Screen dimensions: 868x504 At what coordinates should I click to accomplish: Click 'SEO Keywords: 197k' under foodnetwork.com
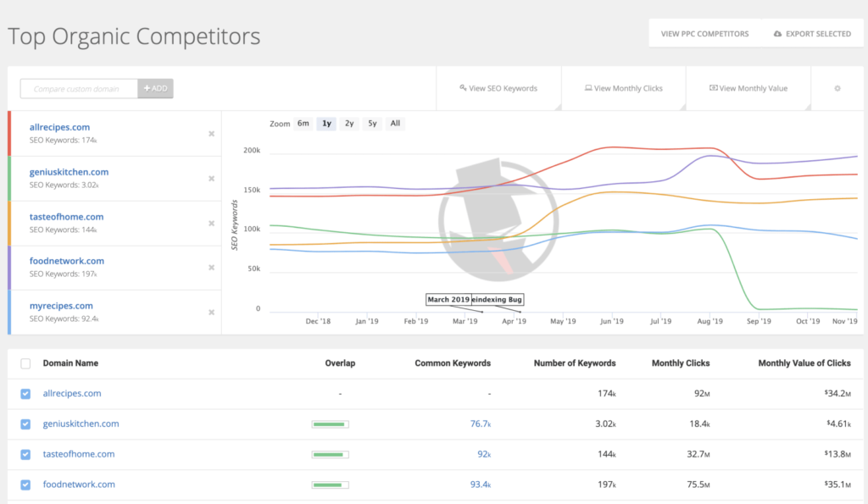click(63, 274)
